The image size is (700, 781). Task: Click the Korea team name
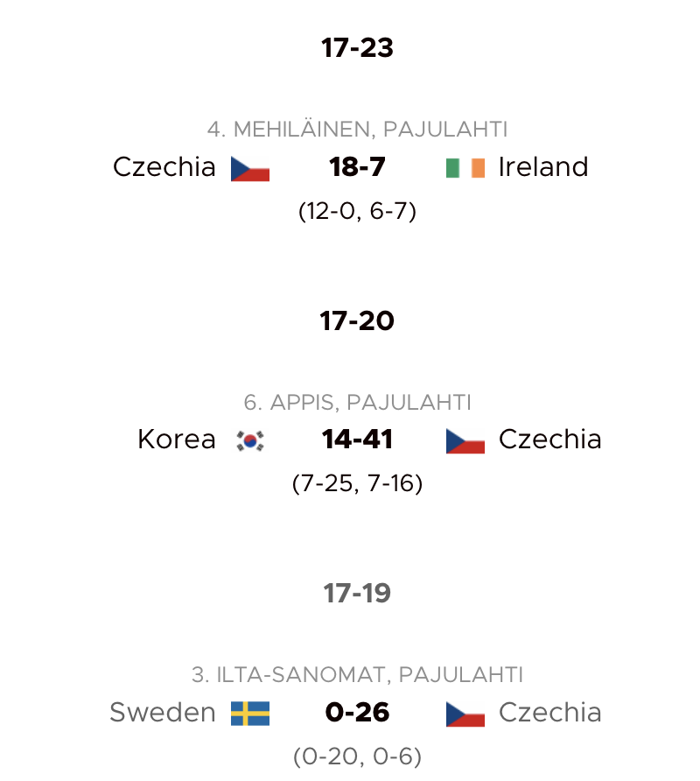tap(177, 440)
